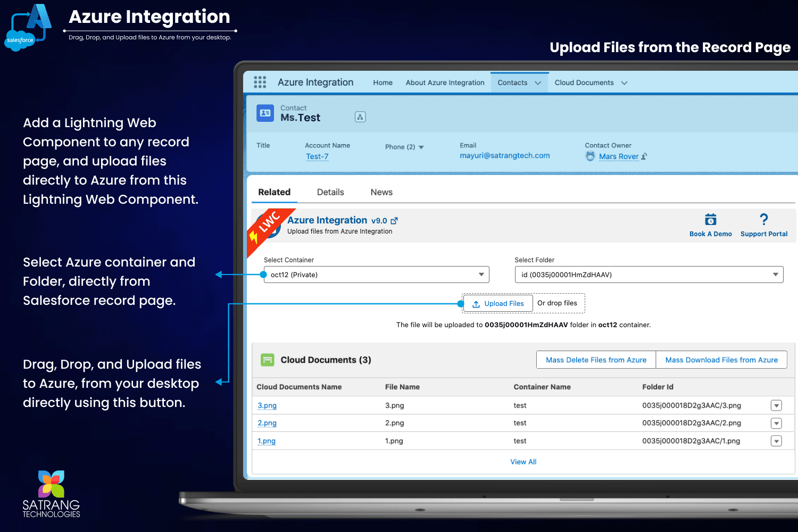Open About Azure Integration tab
Image resolution: width=798 pixels, height=532 pixels.
tap(445, 82)
